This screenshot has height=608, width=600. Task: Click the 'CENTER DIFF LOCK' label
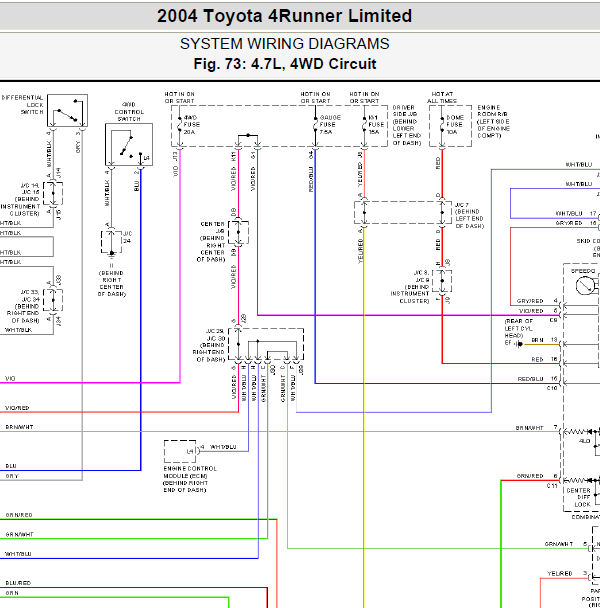pos(579,497)
